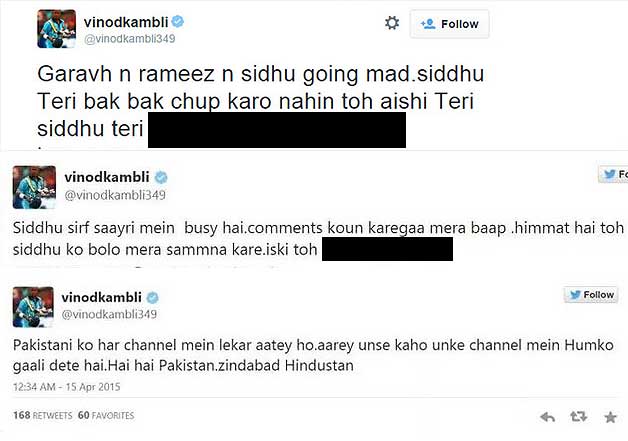
Task: Open the top tweet's profile avatar
Action: coord(56,29)
